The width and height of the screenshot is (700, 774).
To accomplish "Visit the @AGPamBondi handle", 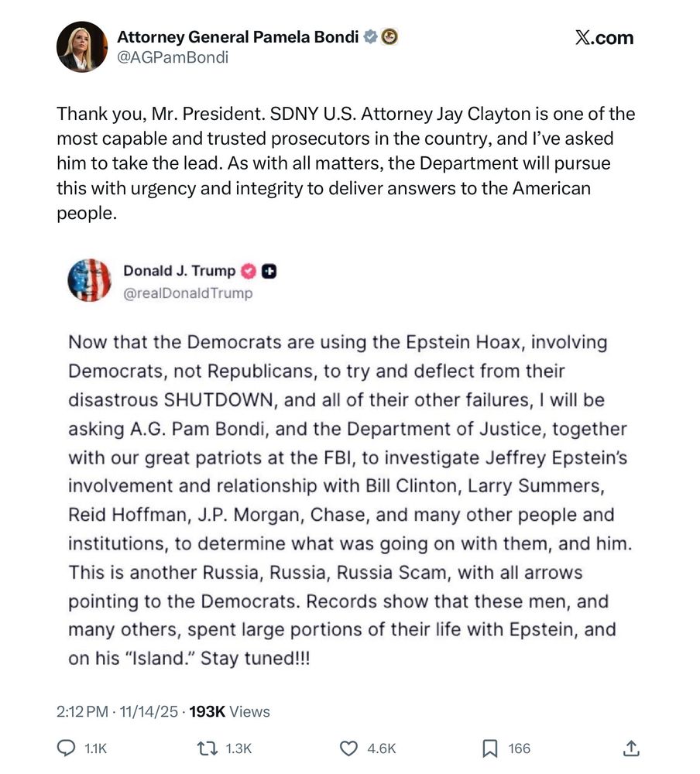I will (x=172, y=57).
